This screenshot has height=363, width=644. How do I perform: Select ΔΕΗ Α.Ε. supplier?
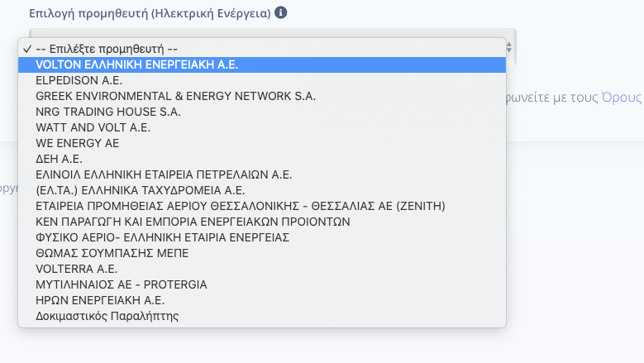262,159
